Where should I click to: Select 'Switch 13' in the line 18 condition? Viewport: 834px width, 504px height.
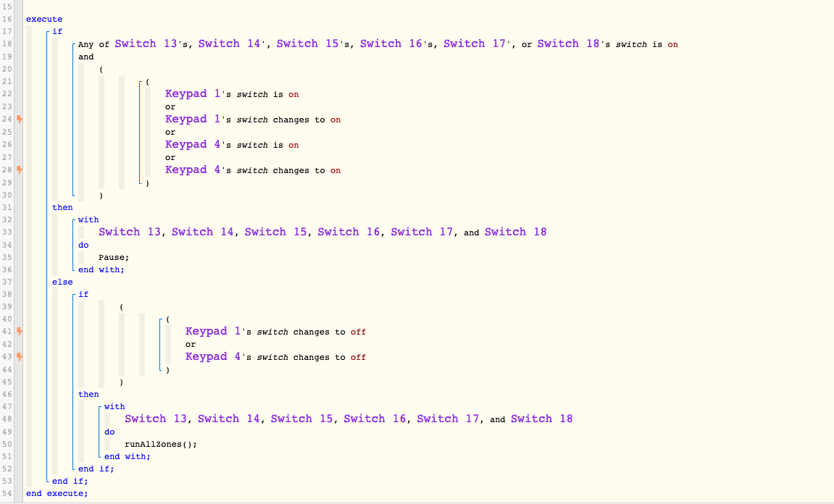(x=146, y=43)
